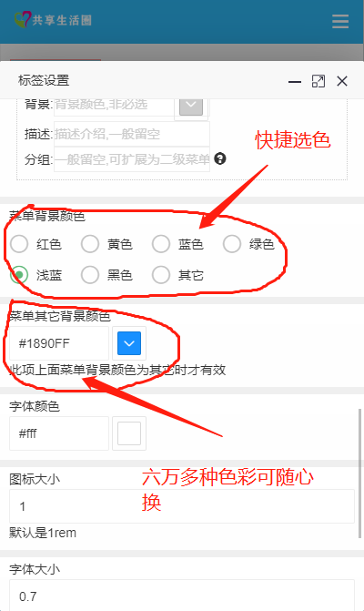
Task: Select the 黑色 radio option
Action: coord(90,275)
